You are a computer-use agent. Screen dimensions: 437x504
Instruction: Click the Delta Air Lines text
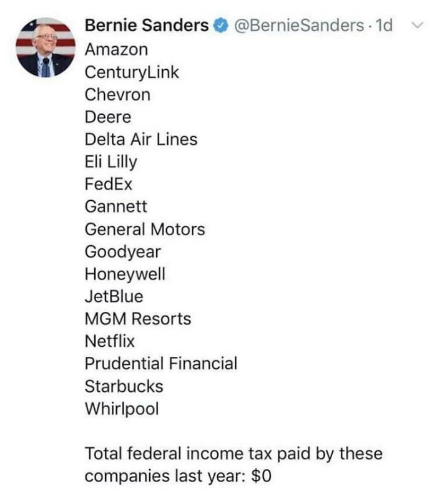point(141,140)
